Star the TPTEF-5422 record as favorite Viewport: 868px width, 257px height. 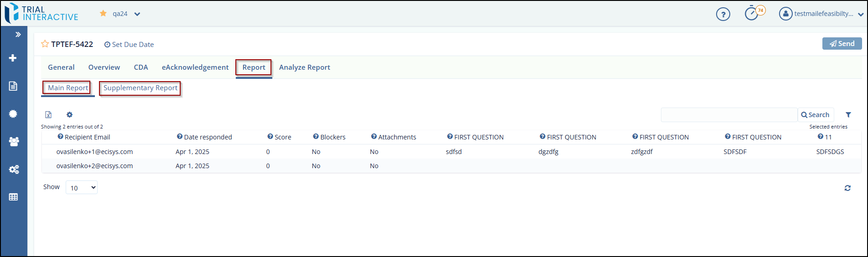(45, 44)
